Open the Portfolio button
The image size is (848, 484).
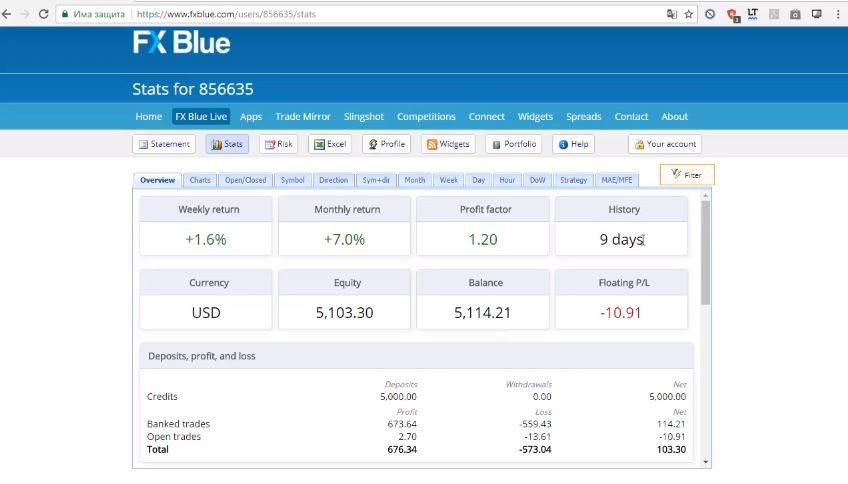(513, 144)
